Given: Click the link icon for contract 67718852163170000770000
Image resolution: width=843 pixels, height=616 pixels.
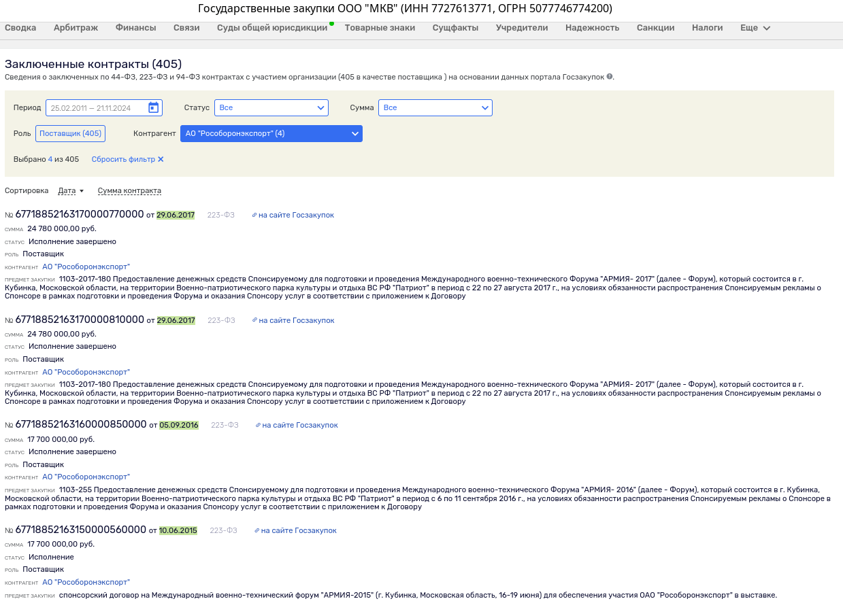Looking at the screenshot, I should coord(254,215).
